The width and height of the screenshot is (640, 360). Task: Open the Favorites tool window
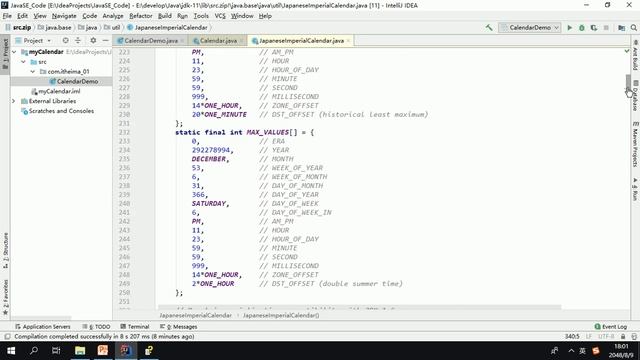(5, 297)
